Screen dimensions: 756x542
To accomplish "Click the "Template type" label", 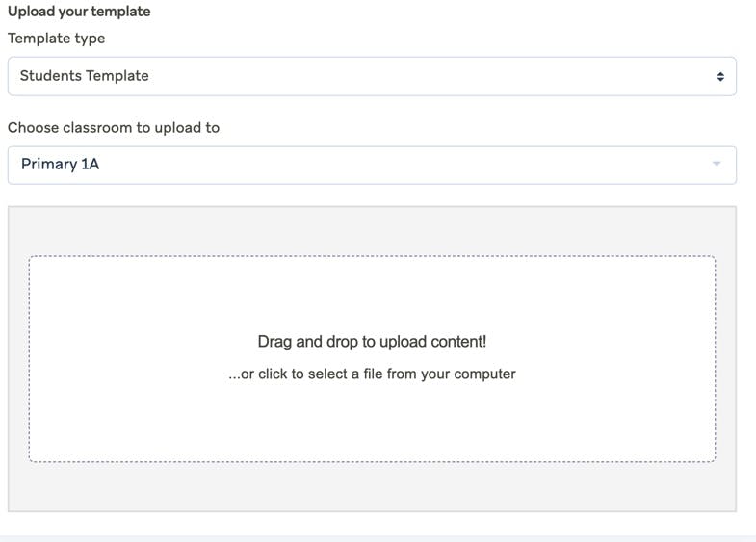I will (x=57, y=39).
